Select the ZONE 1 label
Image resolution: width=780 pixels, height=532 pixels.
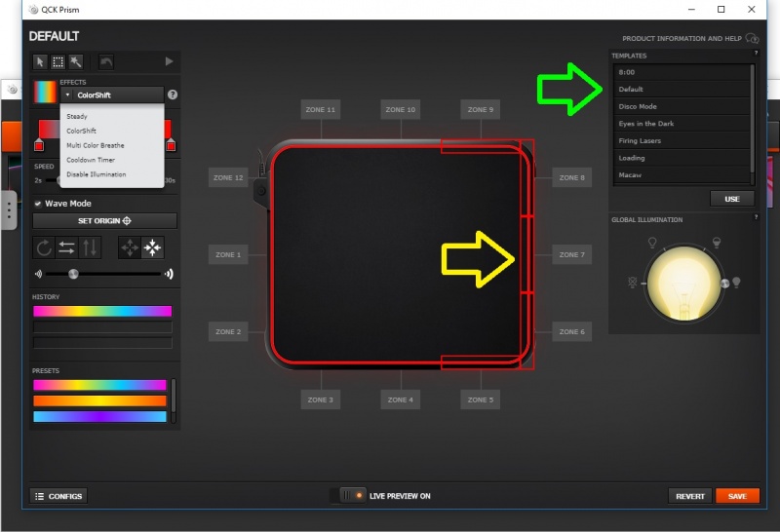(x=228, y=254)
